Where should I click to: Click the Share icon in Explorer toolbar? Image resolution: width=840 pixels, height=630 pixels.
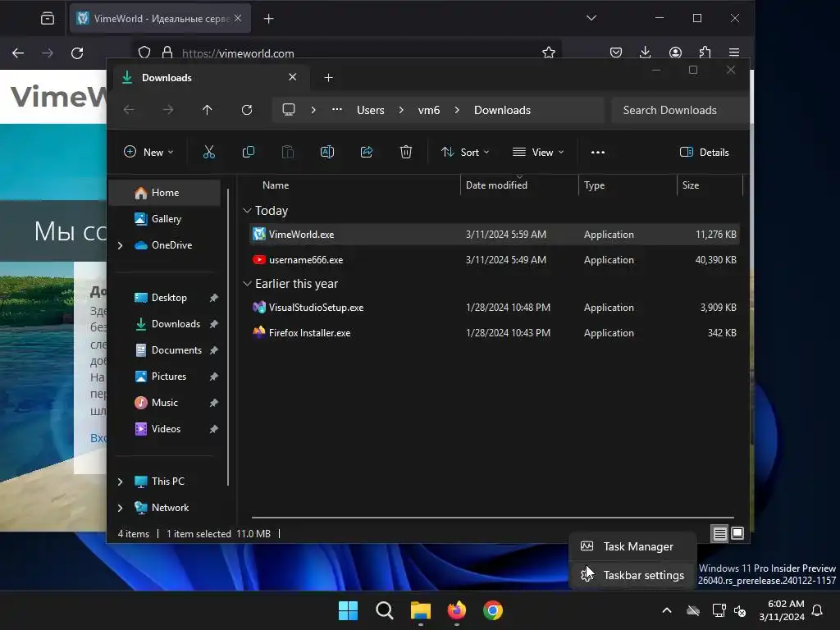pos(367,152)
